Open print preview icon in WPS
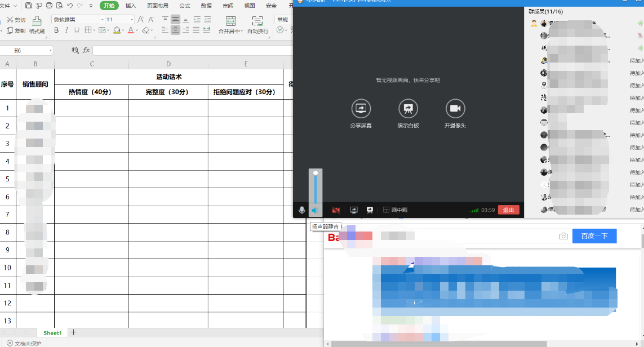This screenshot has height=347, width=644. (60, 5)
